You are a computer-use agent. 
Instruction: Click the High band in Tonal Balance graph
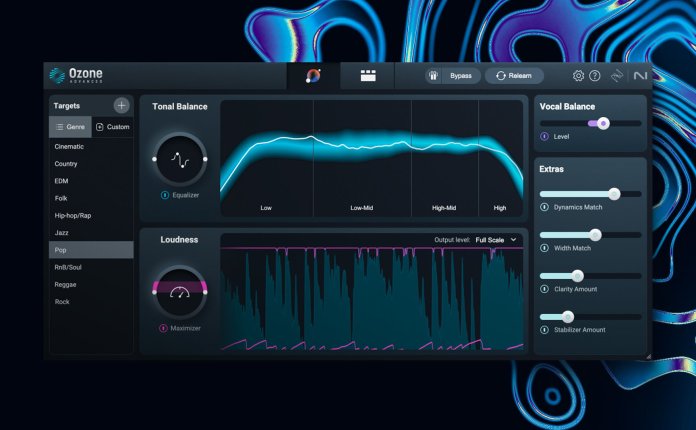point(501,158)
